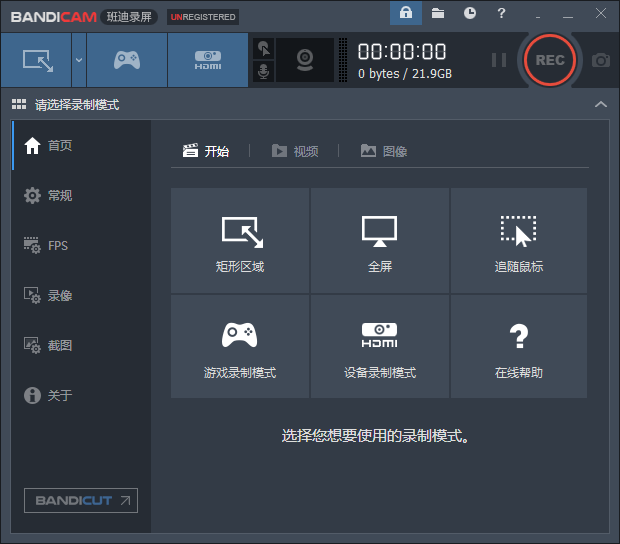Select the 追随鼠标 follow-mouse recording tile
620x544 pixels.
tap(519, 240)
